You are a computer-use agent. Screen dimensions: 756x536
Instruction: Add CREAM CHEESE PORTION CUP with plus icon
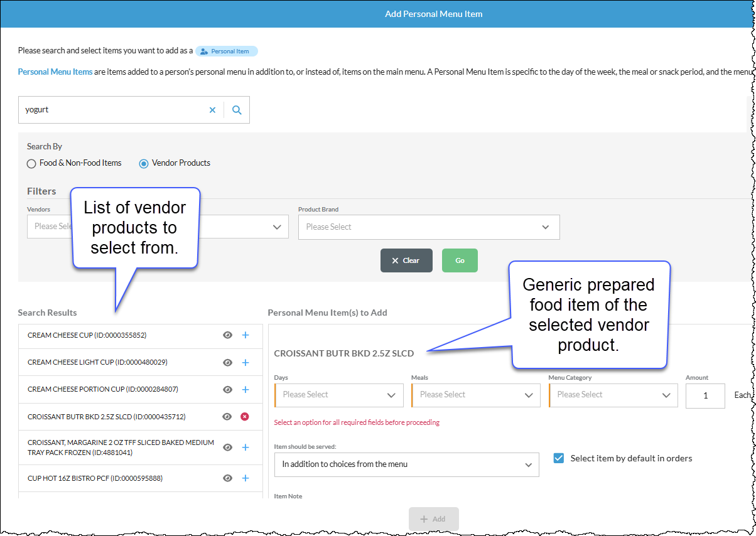click(x=246, y=389)
